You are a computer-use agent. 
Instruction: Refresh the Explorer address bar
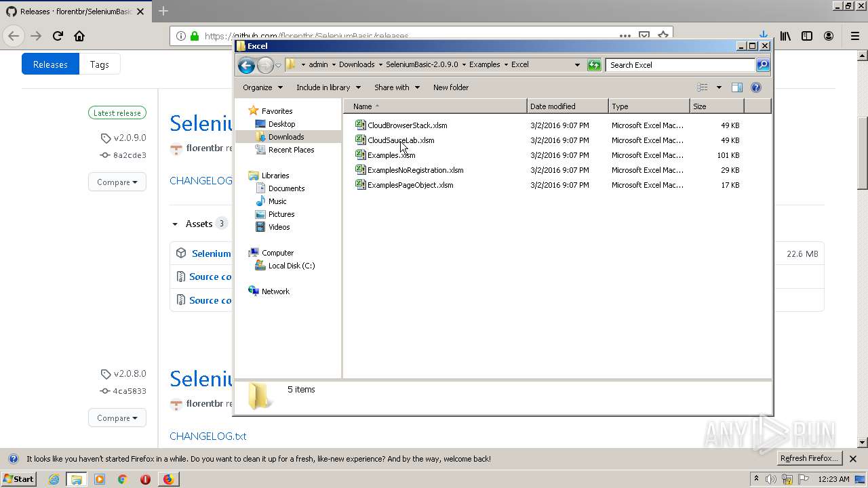coord(594,65)
